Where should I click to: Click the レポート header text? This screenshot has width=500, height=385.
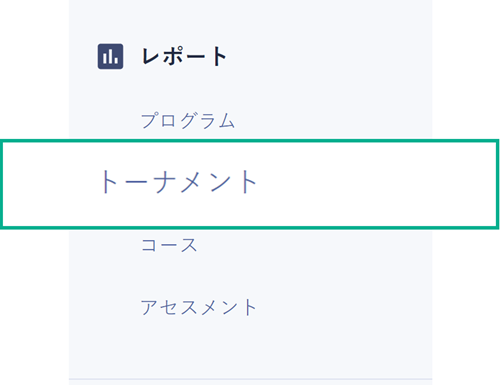tap(184, 56)
